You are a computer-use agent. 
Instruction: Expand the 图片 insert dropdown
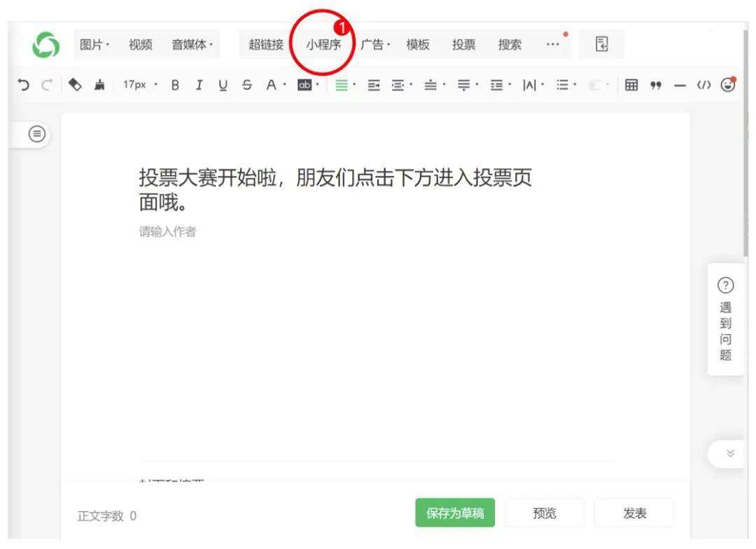coord(94,45)
